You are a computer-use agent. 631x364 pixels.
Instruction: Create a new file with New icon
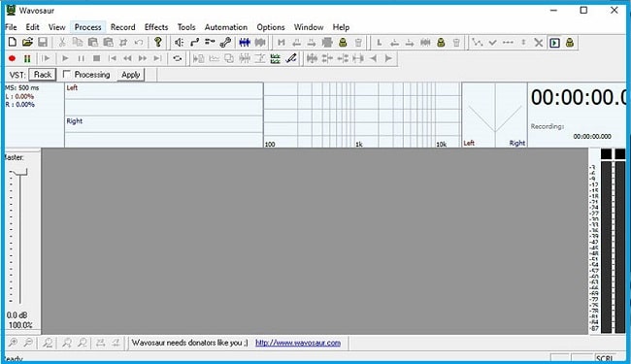[x=13, y=43]
